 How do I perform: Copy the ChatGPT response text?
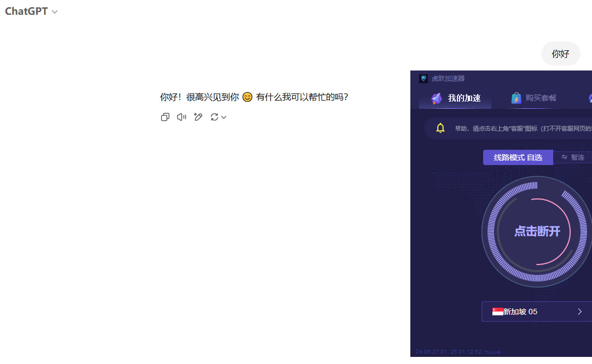(165, 117)
